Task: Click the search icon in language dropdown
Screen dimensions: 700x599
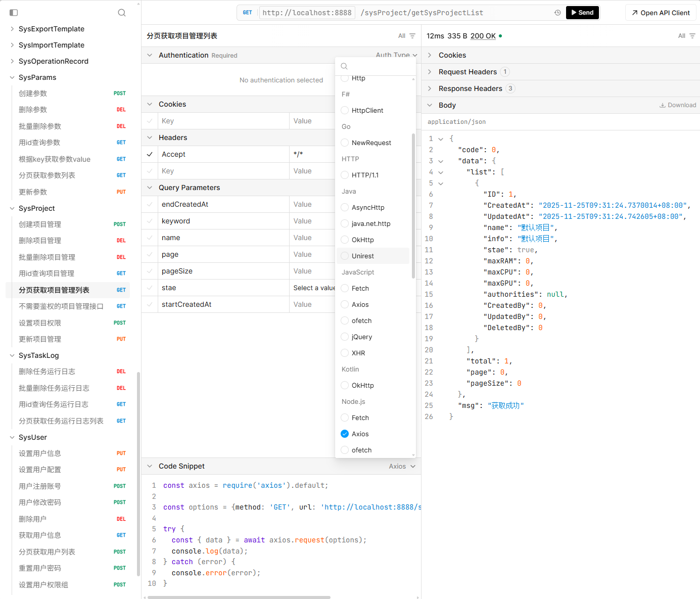Action: pyautogui.click(x=344, y=66)
